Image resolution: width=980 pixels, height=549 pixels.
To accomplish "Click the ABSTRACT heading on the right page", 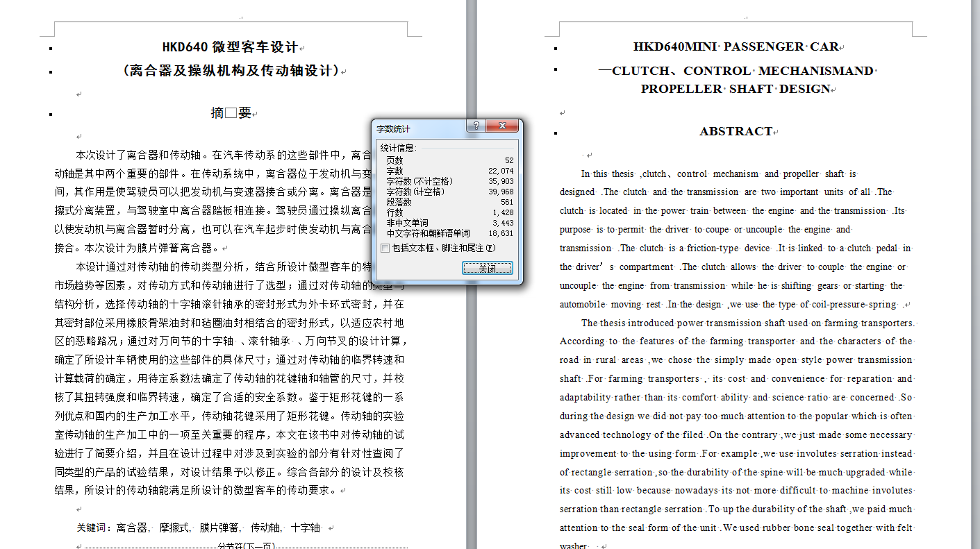I will 736,131.
